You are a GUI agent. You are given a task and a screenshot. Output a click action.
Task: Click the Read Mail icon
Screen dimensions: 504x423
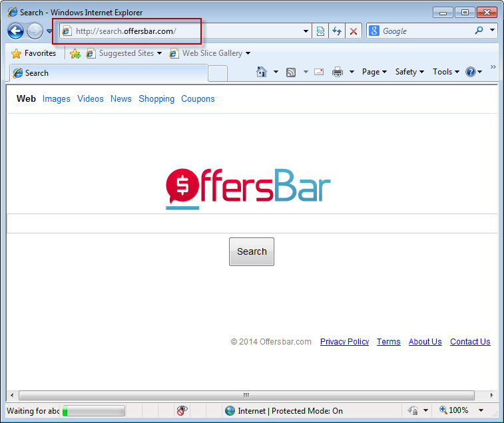pyautogui.click(x=319, y=72)
